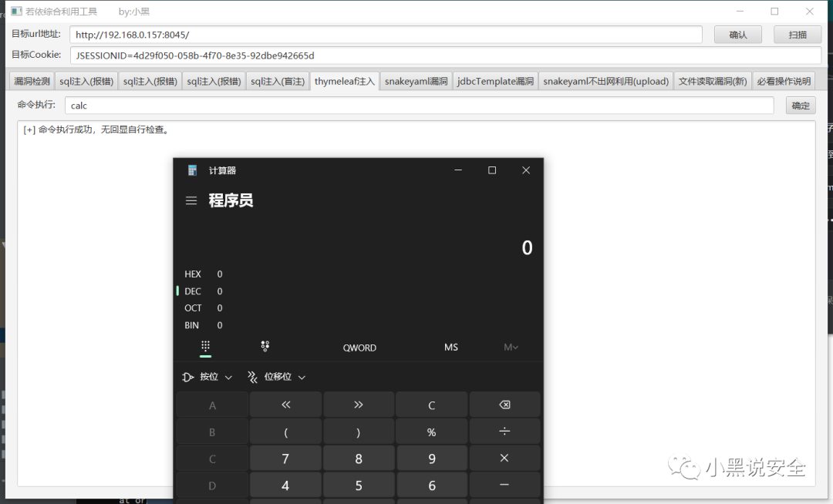
Task: Expand the 位移位 bit shift dropdown
Action: coord(277,377)
